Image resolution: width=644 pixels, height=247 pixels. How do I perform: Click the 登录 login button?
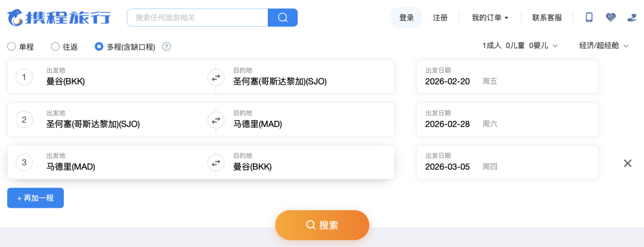point(406,18)
